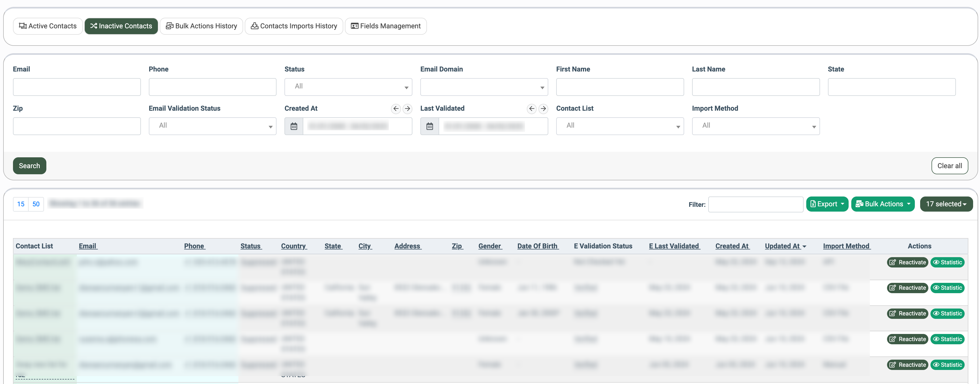This screenshot has width=980, height=384.
Task: Click the Last Validated calendar icon
Action: tap(430, 126)
